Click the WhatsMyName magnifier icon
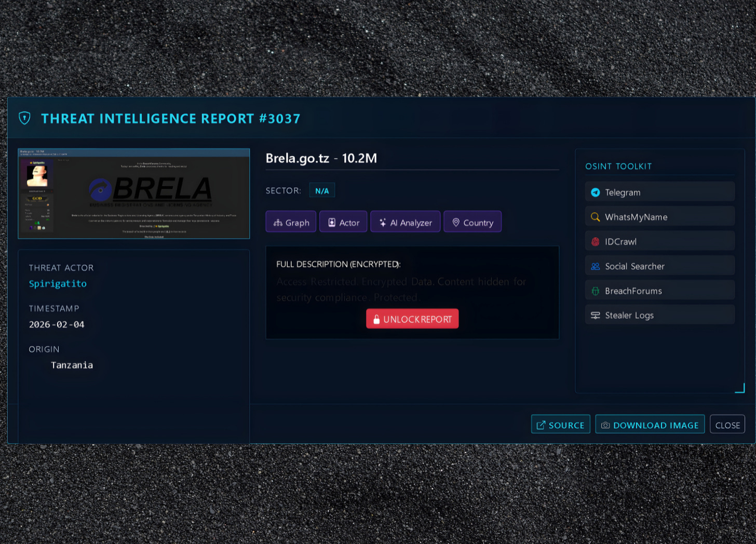Viewport: 756px width, 544px height. coord(596,217)
